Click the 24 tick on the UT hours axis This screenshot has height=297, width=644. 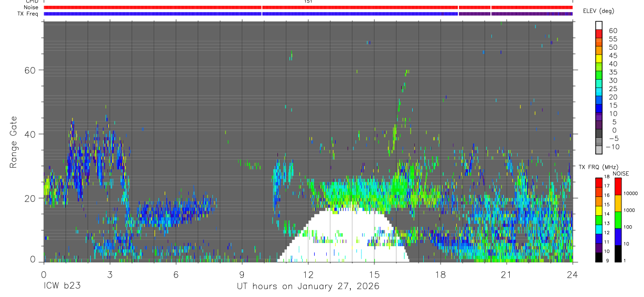click(572, 274)
